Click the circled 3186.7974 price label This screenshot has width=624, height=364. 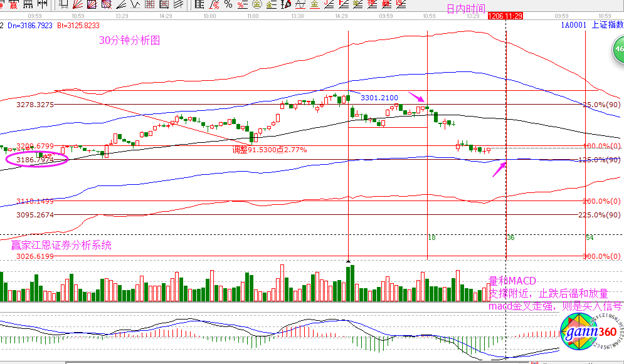click(35, 160)
